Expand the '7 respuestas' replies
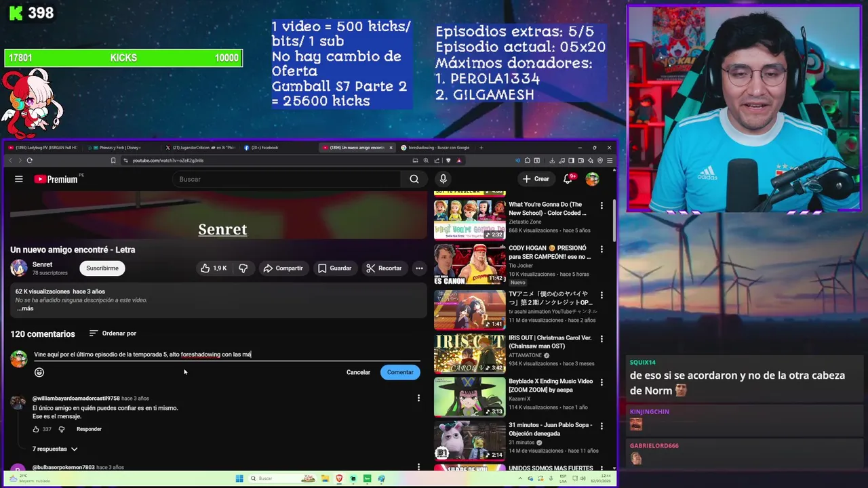 [x=55, y=449]
